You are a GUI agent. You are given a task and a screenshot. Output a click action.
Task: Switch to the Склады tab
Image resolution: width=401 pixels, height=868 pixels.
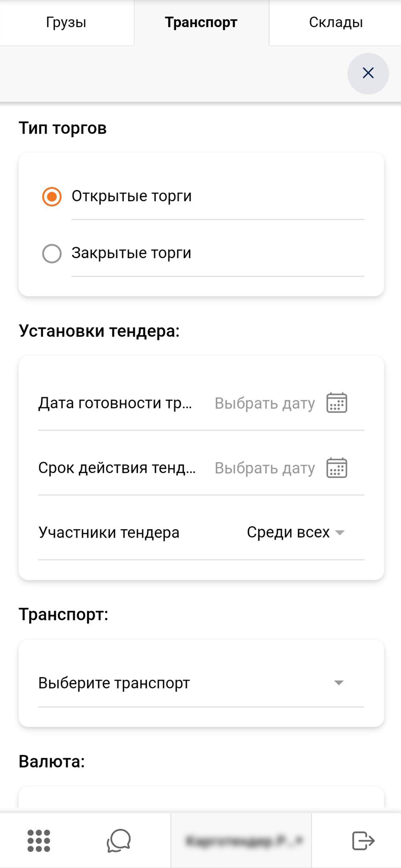pos(335,23)
